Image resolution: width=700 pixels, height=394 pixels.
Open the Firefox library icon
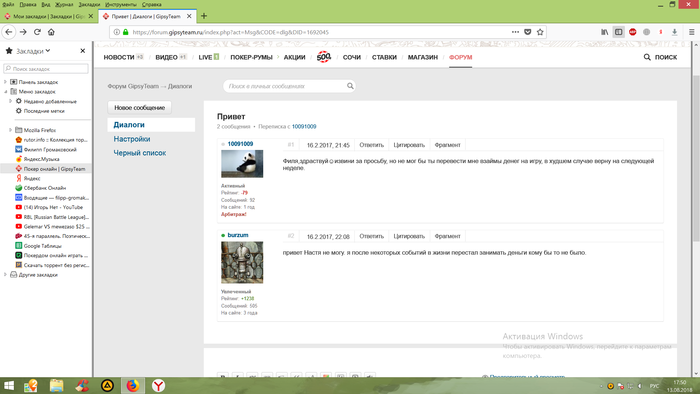604,32
